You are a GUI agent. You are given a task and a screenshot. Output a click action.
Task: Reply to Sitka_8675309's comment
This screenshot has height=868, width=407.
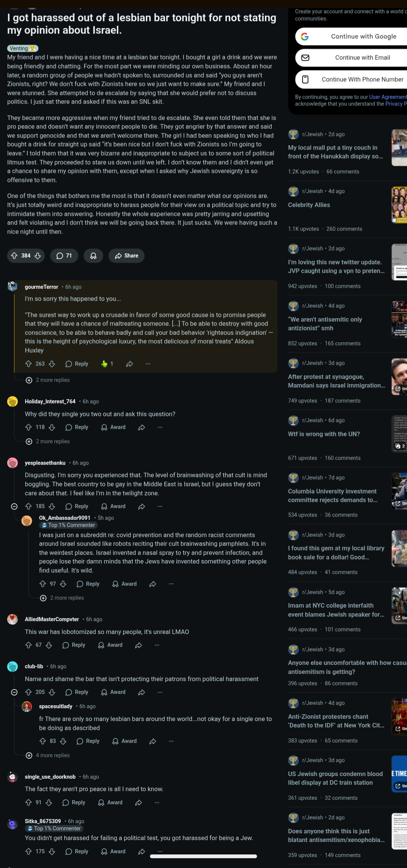77,851
